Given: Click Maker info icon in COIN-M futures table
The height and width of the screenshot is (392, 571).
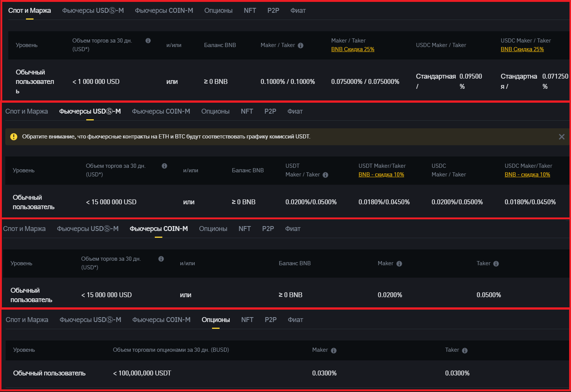Looking at the screenshot, I should coord(399,264).
